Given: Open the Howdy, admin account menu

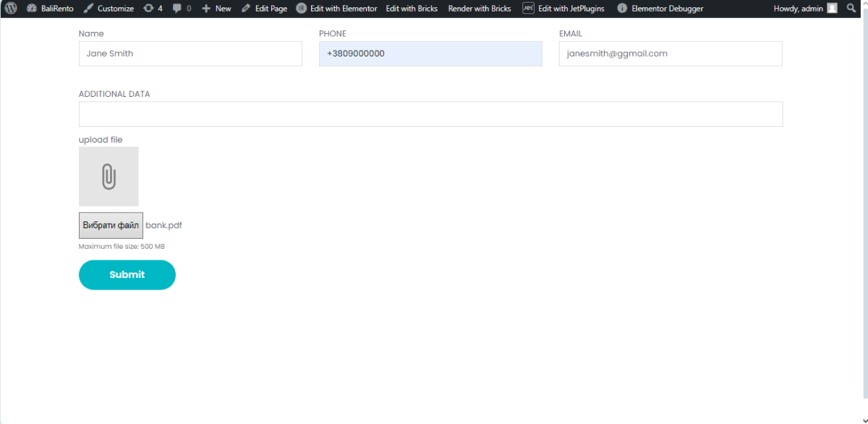Looking at the screenshot, I should pyautogui.click(x=798, y=9).
